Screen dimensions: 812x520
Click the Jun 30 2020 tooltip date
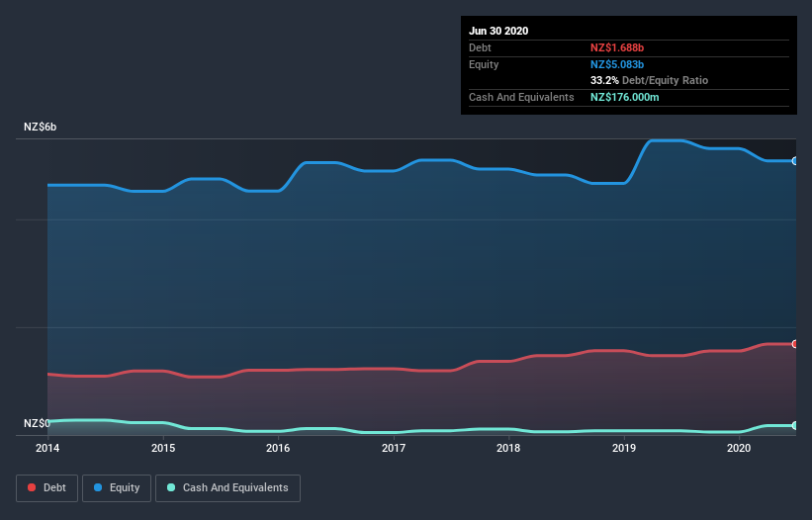498,31
